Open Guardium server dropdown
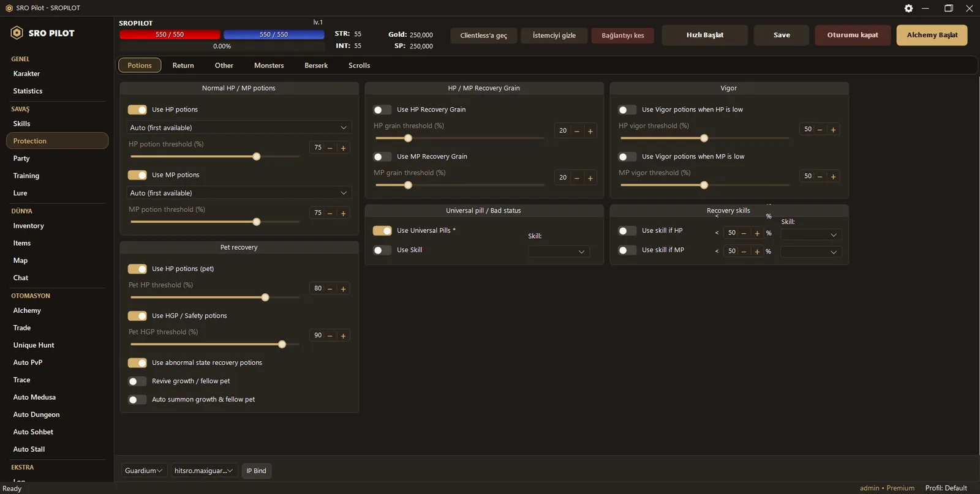The width and height of the screenshot is (980, 494). (x=143, y=471)
